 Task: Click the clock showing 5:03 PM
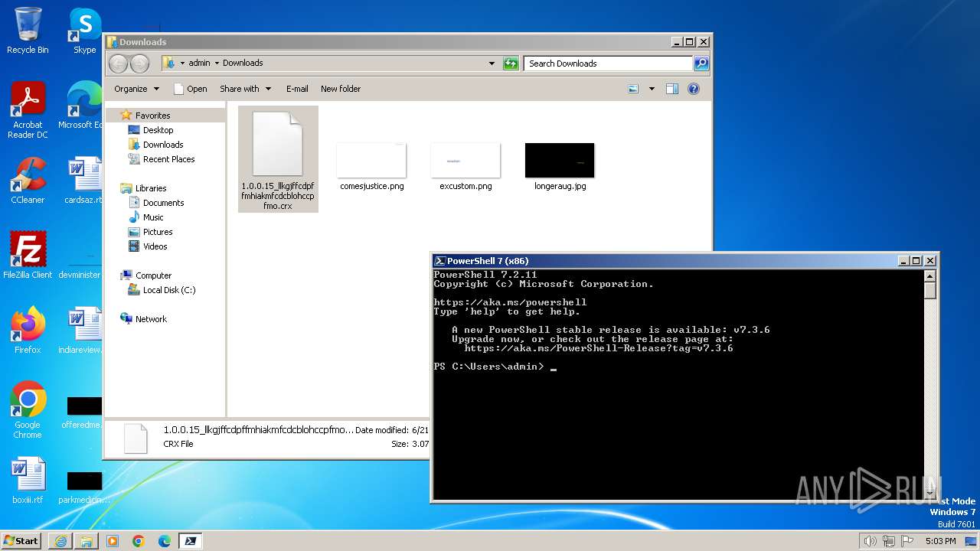940,541
